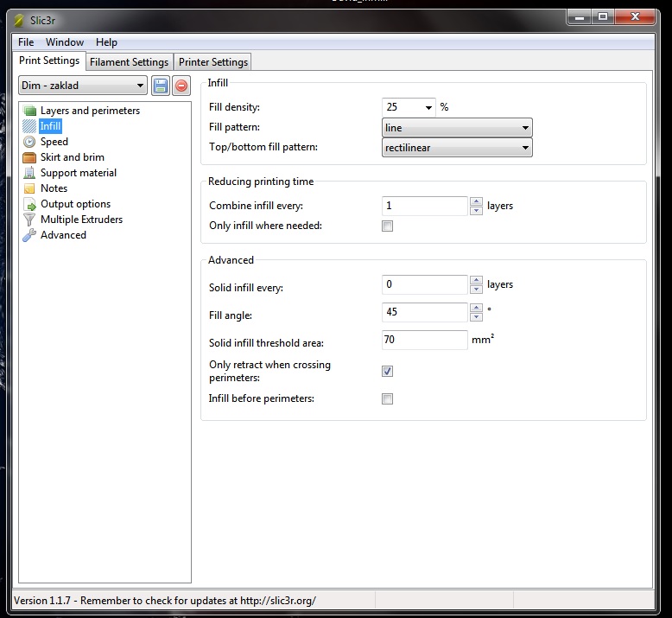
Task: Click the Speed clock icon
Action: pos(29,142)
